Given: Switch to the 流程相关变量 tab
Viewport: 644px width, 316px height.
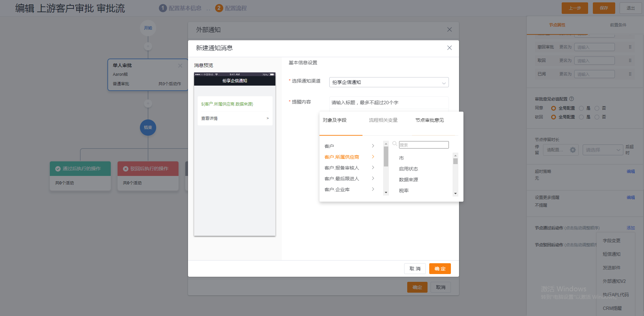Looking at the screenshot, I should [383, 120].
